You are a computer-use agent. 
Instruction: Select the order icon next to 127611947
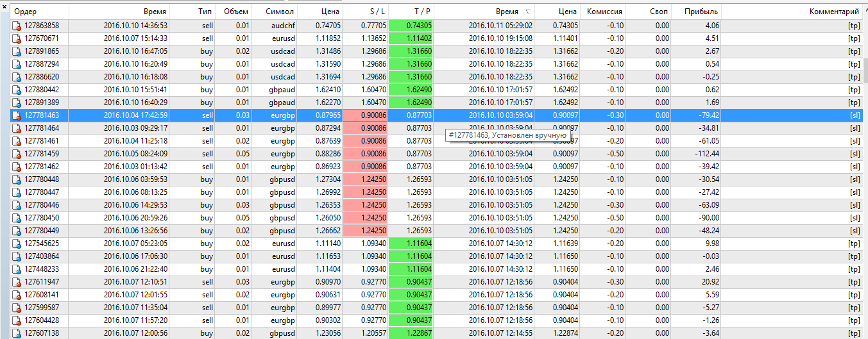point(17,282)
